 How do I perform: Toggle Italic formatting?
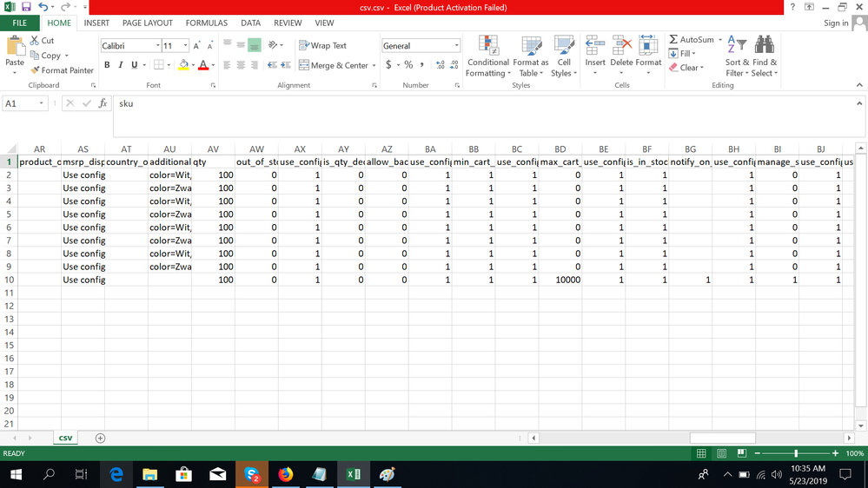[120, 65]
